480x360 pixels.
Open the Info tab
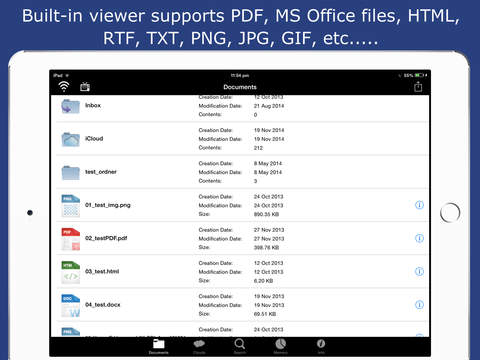tap(321, 346)
